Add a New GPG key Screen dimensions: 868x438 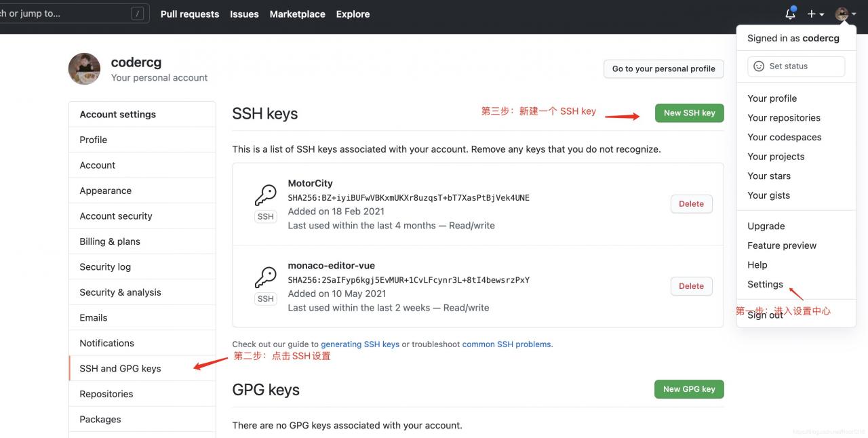point(689,389)
